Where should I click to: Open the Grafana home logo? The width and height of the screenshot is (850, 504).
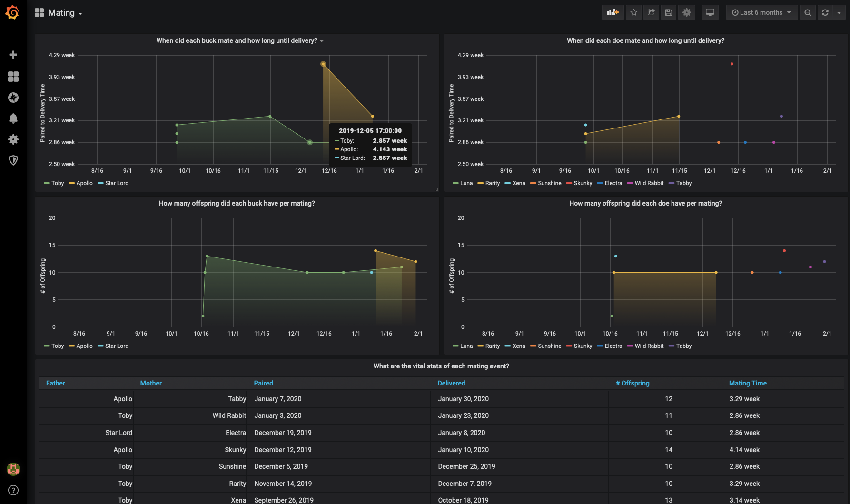[13, 13]
